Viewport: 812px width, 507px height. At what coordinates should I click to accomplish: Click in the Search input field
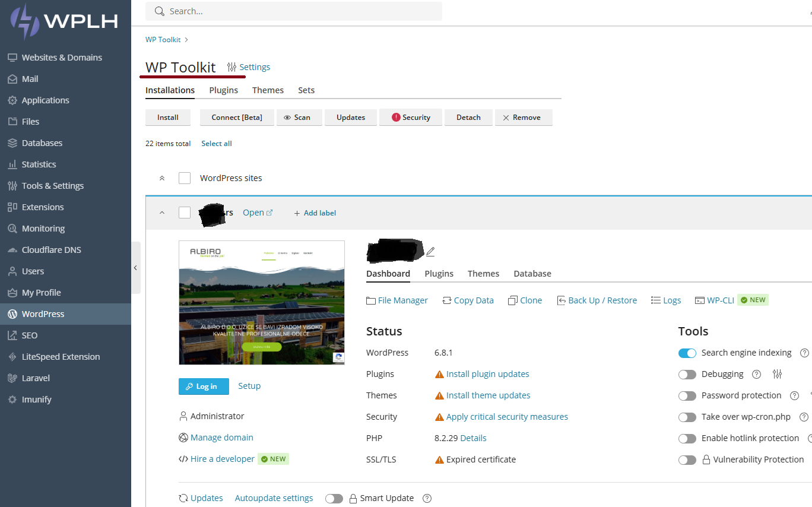point(294,11)
